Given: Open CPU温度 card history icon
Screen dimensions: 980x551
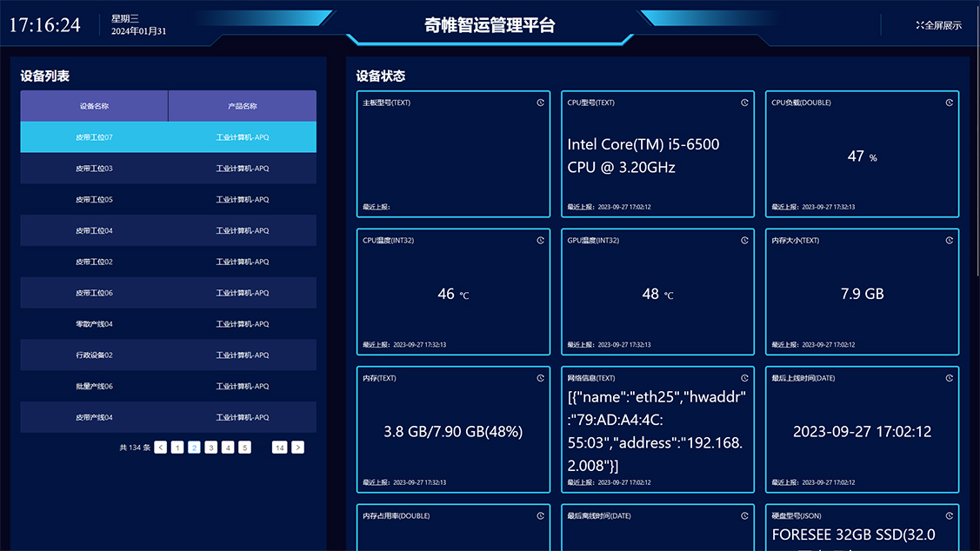Looking at the screenshot, I should pos(540,240).
